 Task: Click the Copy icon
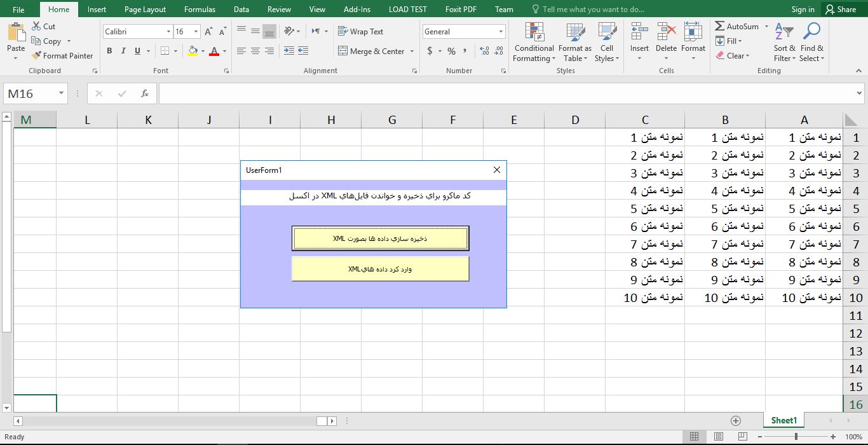click(36, 41)
